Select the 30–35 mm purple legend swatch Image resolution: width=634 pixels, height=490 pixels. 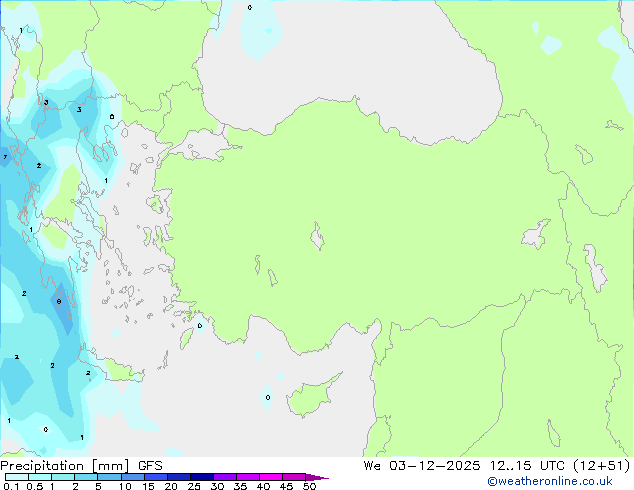click(x=224, y=477)
